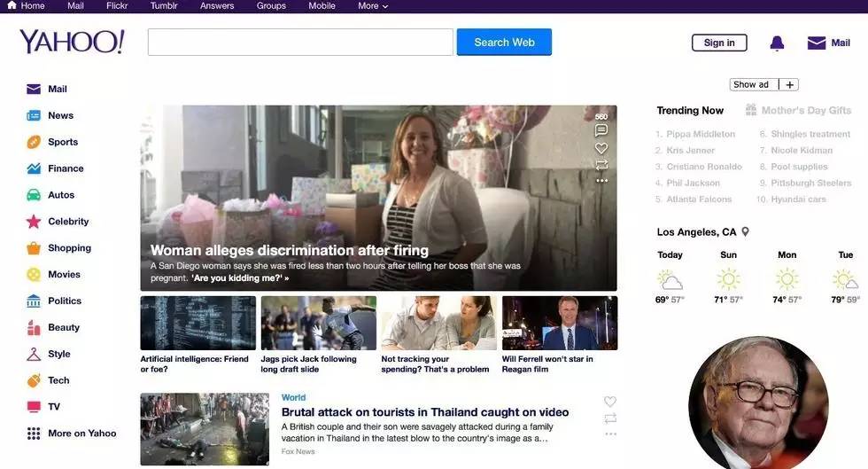Click the Search Web button
The image size is (868, 469).
(504, 43)
